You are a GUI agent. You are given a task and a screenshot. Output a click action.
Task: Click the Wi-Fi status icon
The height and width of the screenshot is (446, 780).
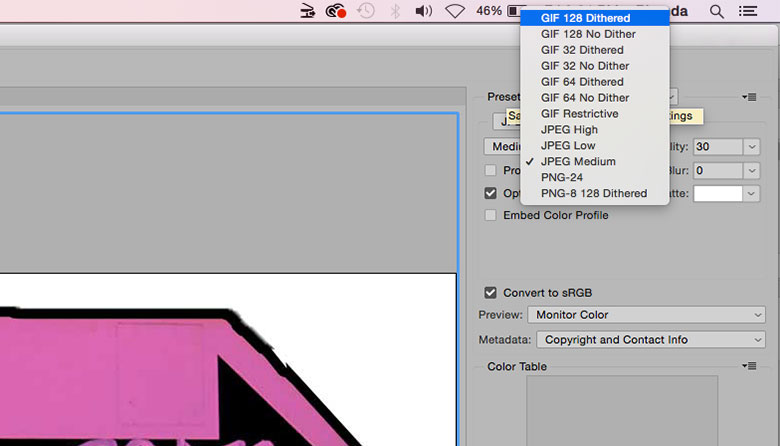pyautogui.click(x=455, y=11)
